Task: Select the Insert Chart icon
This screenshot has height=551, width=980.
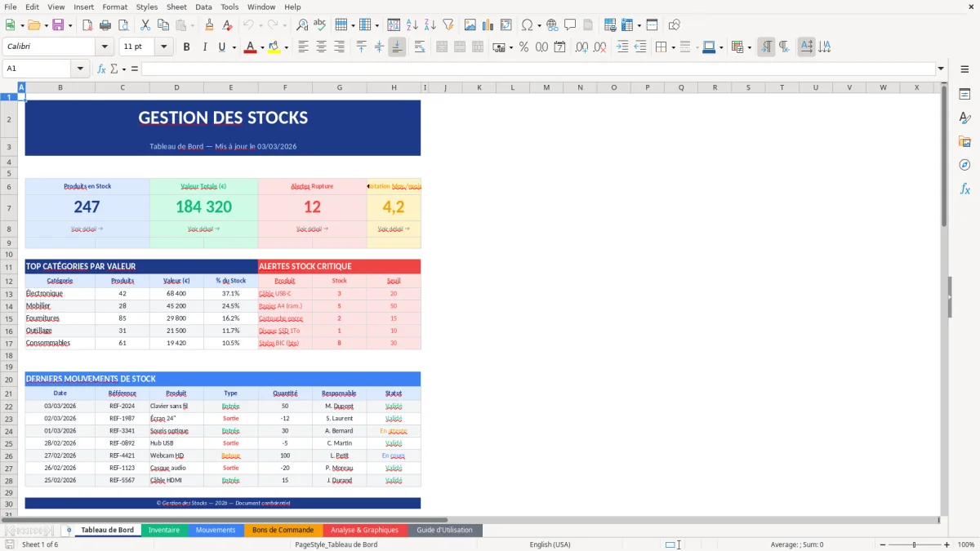Action: (x=488, y=24)
